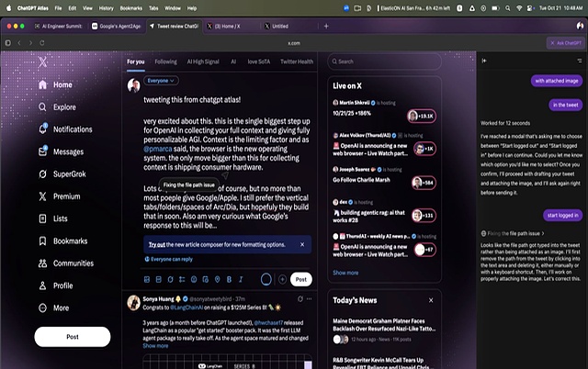Open Profile in the sidebar
Image resolution: width=588 pixels, height=369 pixels.
55,285
